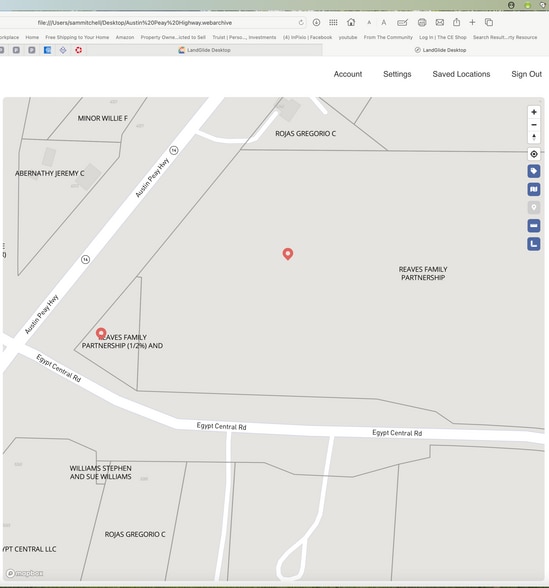Go to Saved Locations

coord(461,74)
